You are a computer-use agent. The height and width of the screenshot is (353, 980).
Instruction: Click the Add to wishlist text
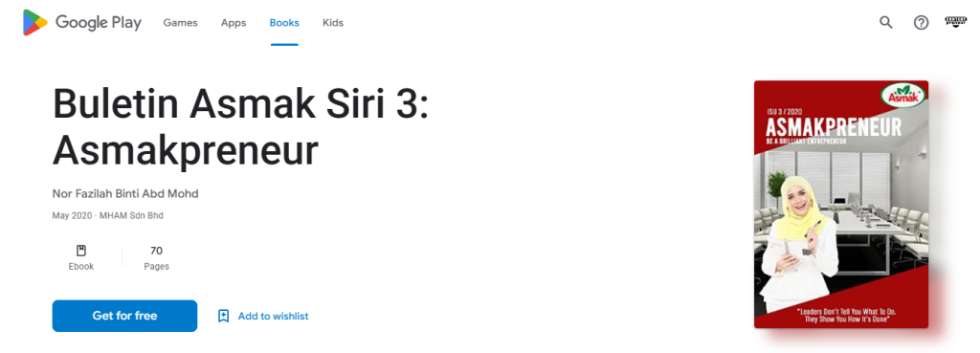tap(273, 316)
